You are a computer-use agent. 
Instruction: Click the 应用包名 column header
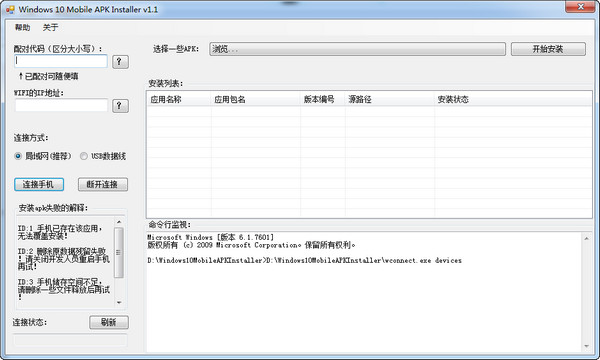(255, 99)
